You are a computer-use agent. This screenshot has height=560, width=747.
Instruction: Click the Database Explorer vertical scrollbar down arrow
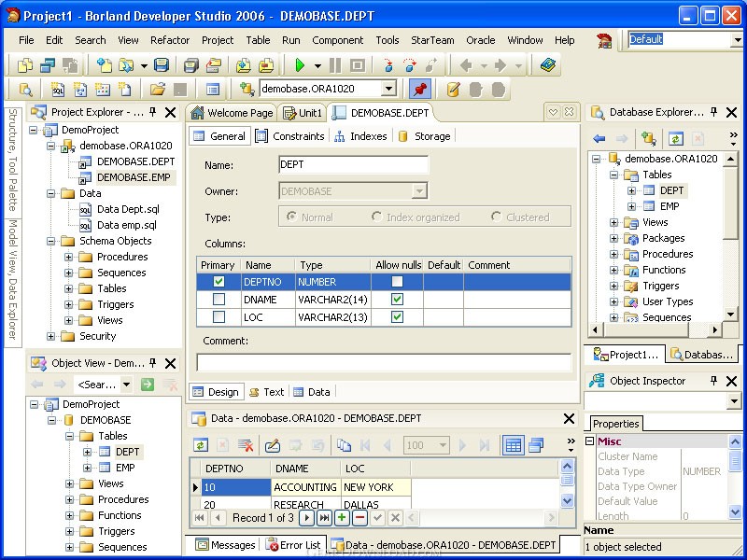coord(731,314)
